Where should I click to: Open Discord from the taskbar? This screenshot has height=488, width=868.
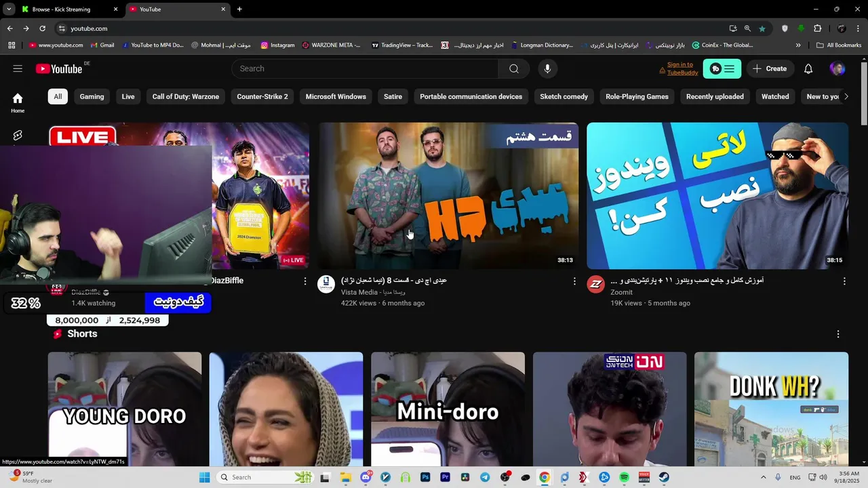[366, 477]
